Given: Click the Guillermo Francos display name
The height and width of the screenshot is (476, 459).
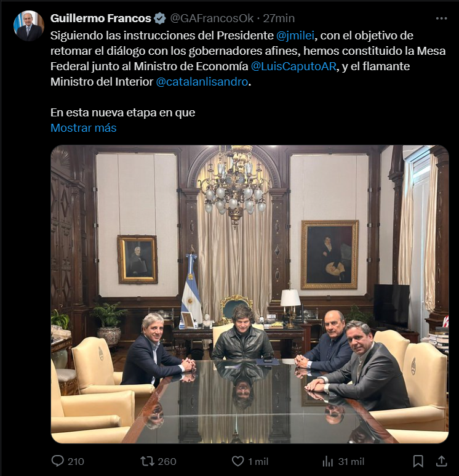Looking at the screenshot, I should [100, 18].
